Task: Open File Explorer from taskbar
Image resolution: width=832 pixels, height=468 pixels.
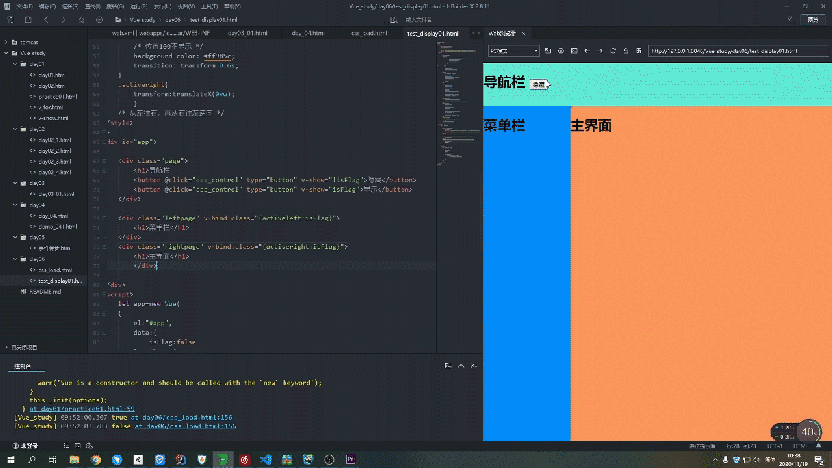Action: pyautogui.click(x=74, y=460)
